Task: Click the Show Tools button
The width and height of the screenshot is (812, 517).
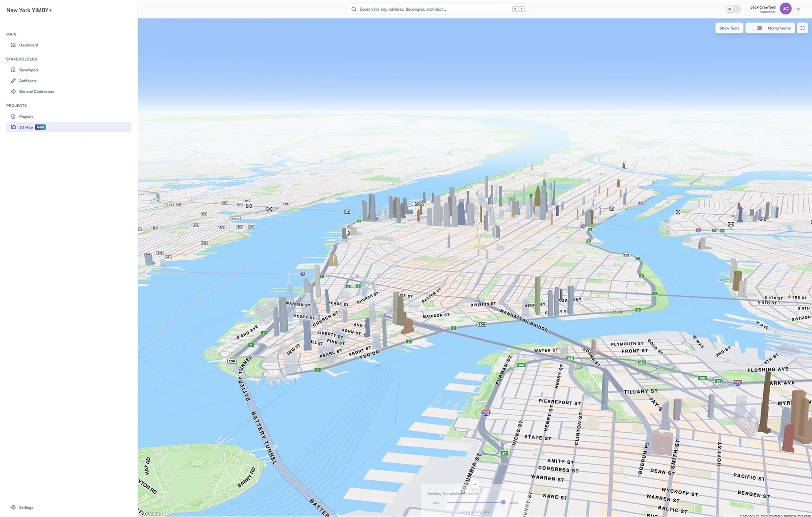Action: pos(729,28)
